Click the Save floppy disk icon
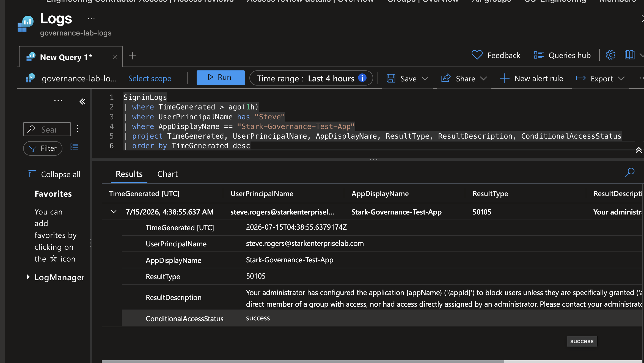Screen dimensions: 644x363 [x=391, y=79]
